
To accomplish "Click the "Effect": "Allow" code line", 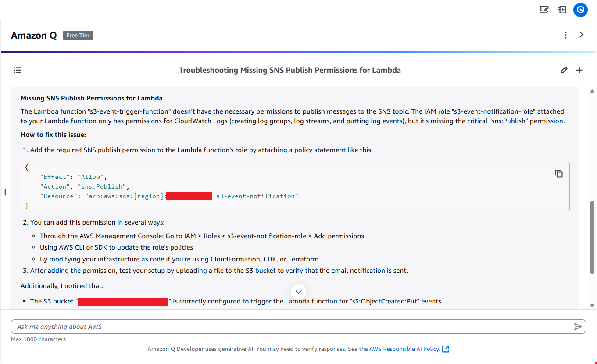I will tap(73, 177).
